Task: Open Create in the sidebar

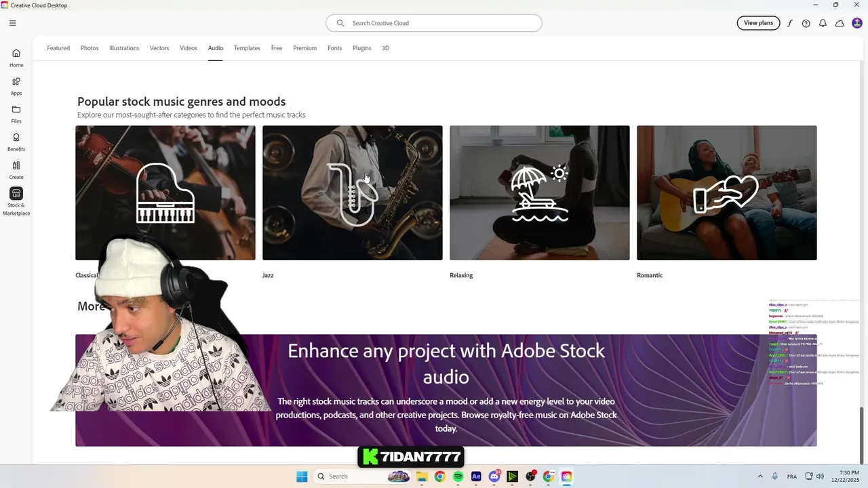Action: point(16,170)
